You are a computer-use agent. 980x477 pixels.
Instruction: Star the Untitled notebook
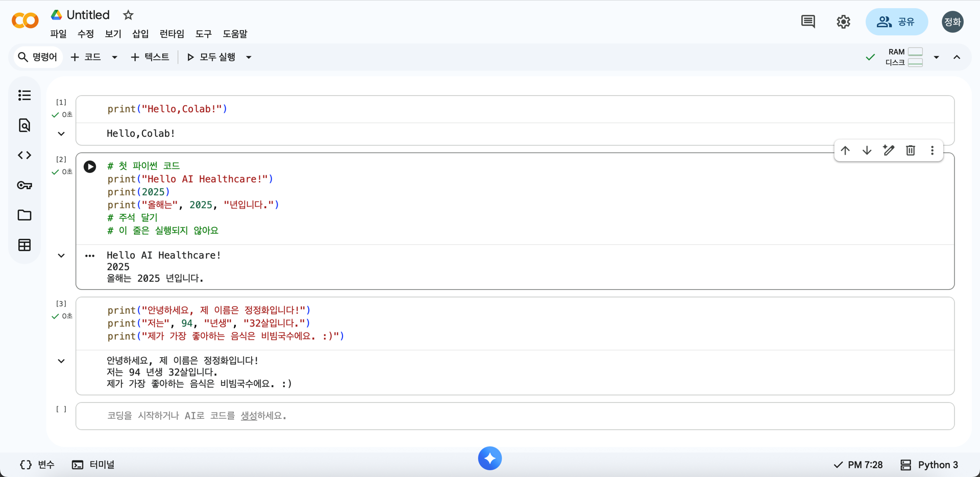(x=128, y=15)
